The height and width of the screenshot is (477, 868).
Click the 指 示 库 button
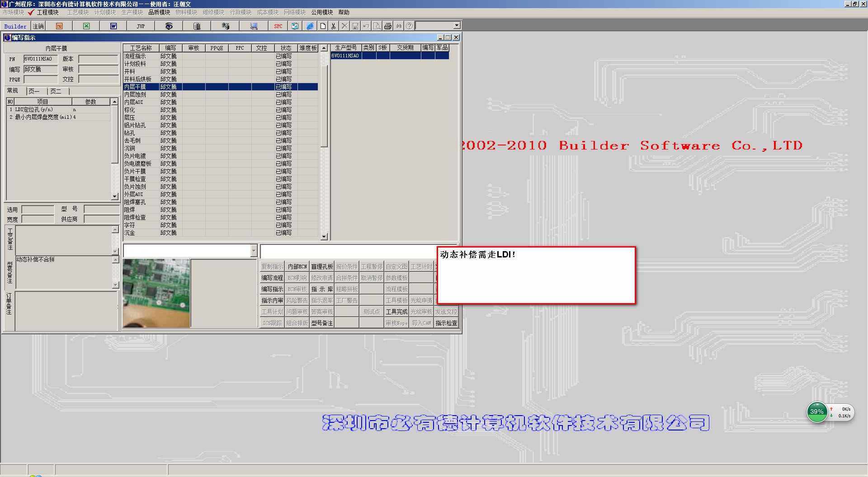click(x=322, y=289)
